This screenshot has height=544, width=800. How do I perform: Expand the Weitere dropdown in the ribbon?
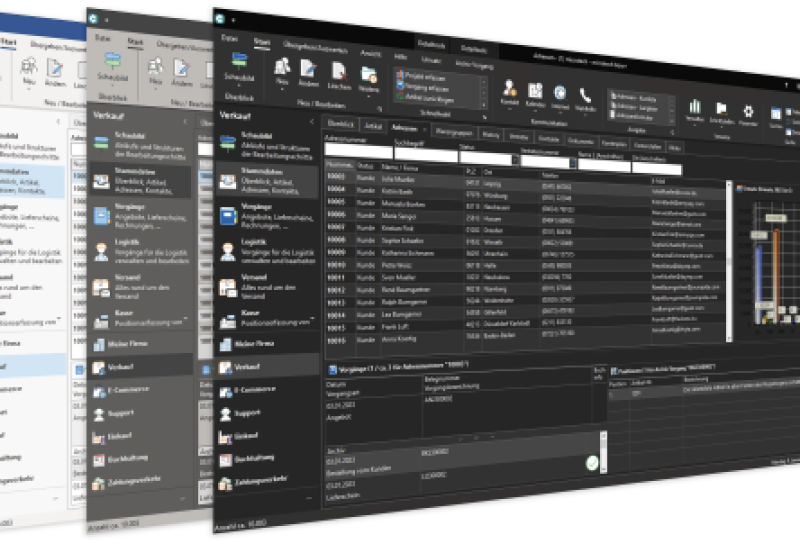coord(369,89)
